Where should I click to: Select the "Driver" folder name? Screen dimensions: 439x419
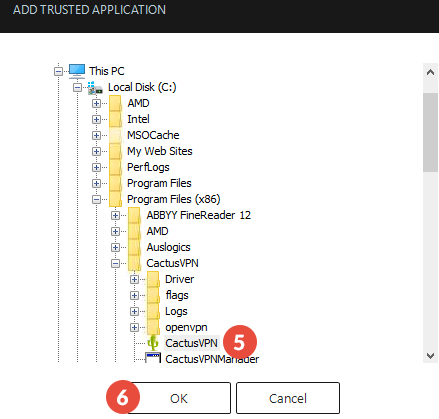pos(180,279)
